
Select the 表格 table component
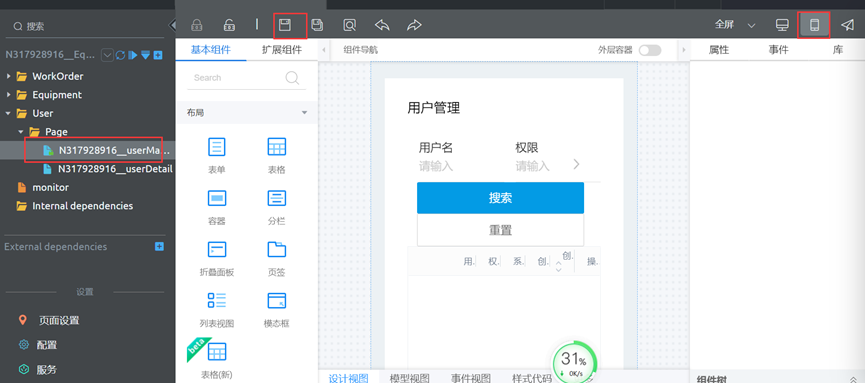tap(277, 155)
